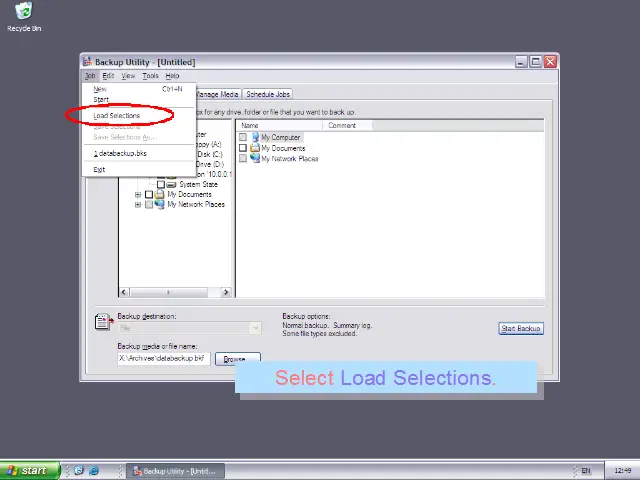This screenshot has width=640, height=480.
Task: Click the Recycle Bin desktop icon
Action: [23, 12]
